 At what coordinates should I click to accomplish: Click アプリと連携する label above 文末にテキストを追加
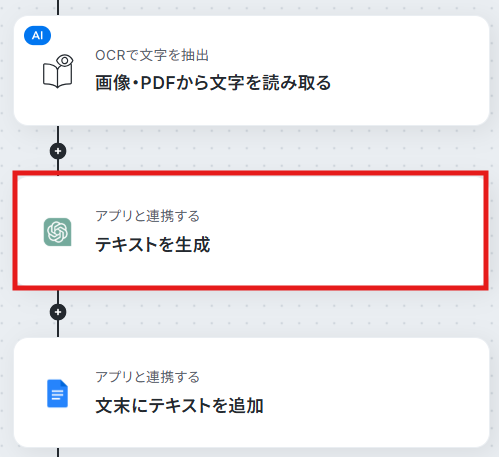click(147, 377)
